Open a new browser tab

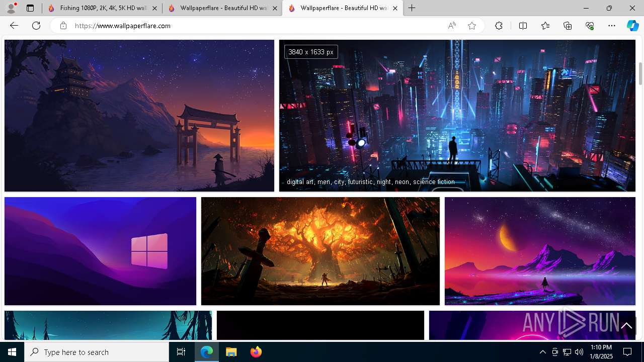pyautogui.click(x=412, y=8)
